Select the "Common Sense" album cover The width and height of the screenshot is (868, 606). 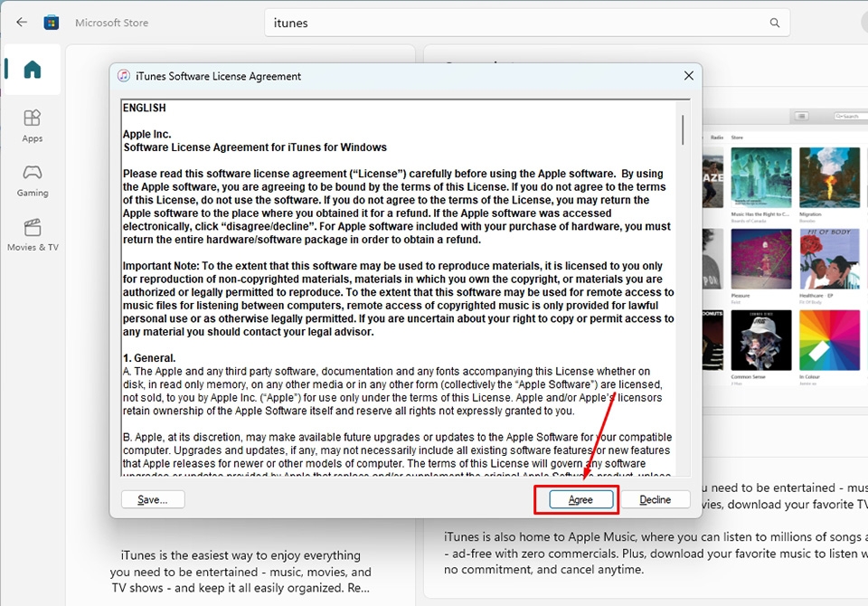pos(761,340)
